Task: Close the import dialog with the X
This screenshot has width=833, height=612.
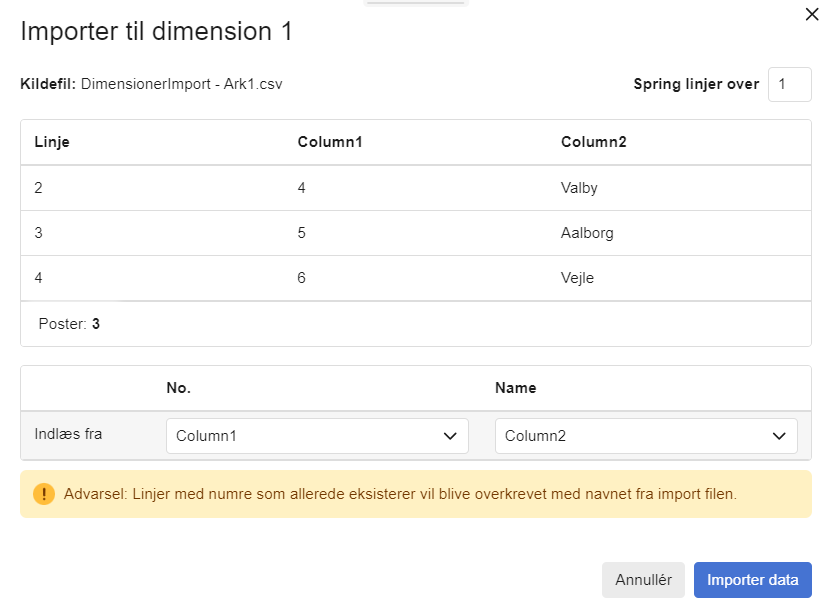Action: point(812,14)
